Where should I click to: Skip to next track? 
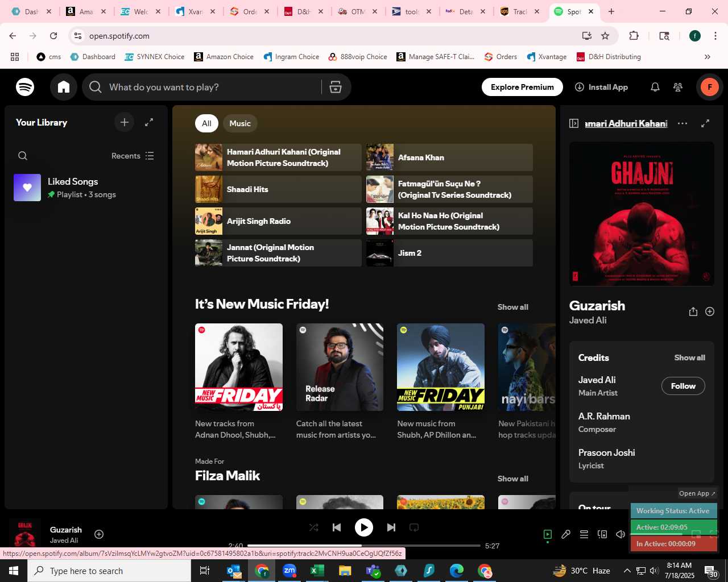[x=391, y=527]
